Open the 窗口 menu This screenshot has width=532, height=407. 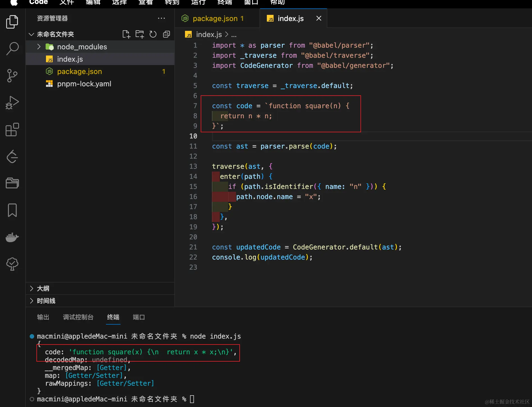pyautogui.click(x=251, y=2)
